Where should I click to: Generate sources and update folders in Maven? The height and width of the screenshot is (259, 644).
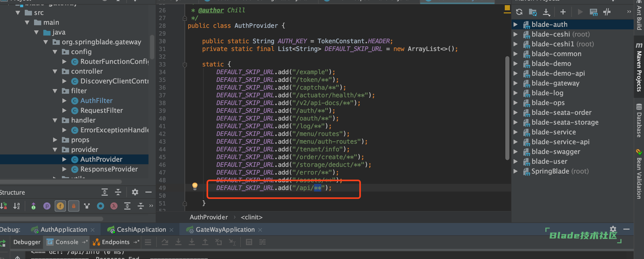[533, 12]
